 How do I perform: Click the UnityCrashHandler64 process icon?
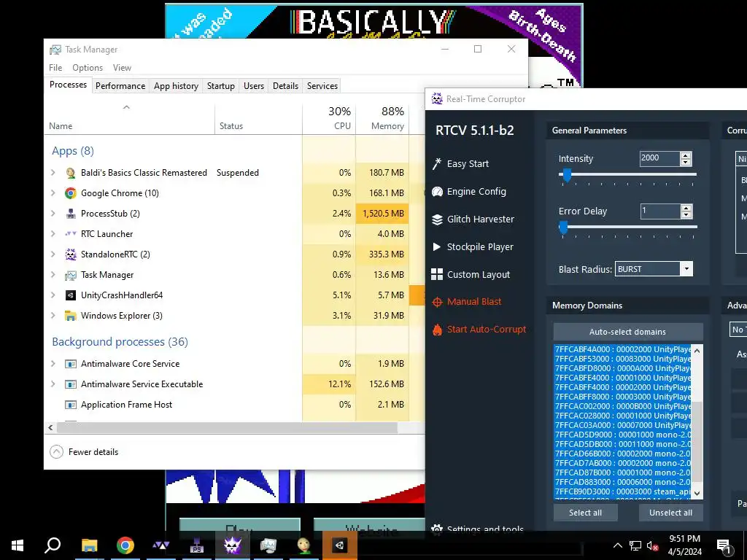(71, 295)
